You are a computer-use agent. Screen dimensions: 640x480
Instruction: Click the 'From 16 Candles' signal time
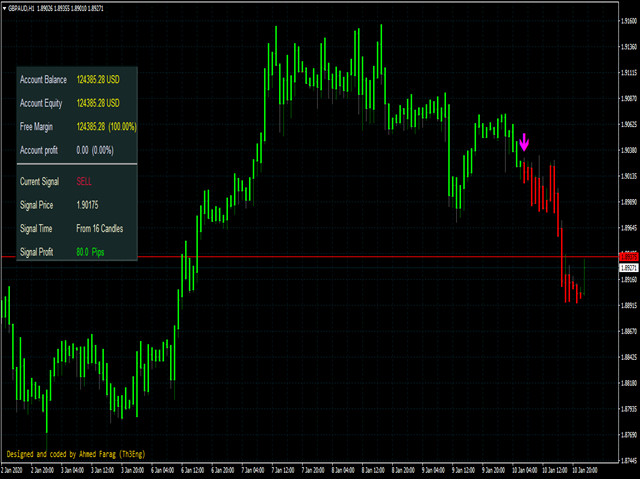point(100,228)
